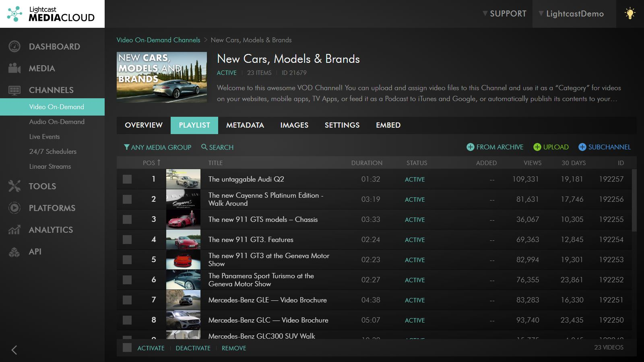Click the From Archive plus icon
644x362 pixels.
click(470, 147)
